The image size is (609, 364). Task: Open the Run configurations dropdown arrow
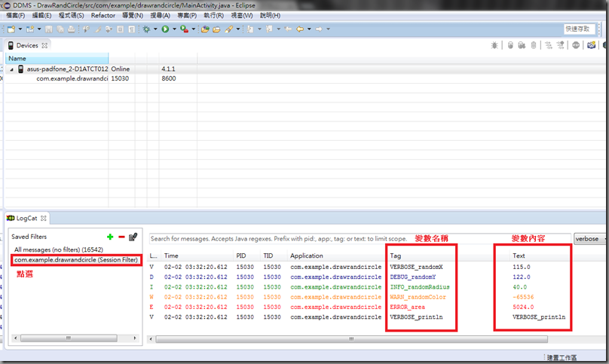(x=174, y=29)
